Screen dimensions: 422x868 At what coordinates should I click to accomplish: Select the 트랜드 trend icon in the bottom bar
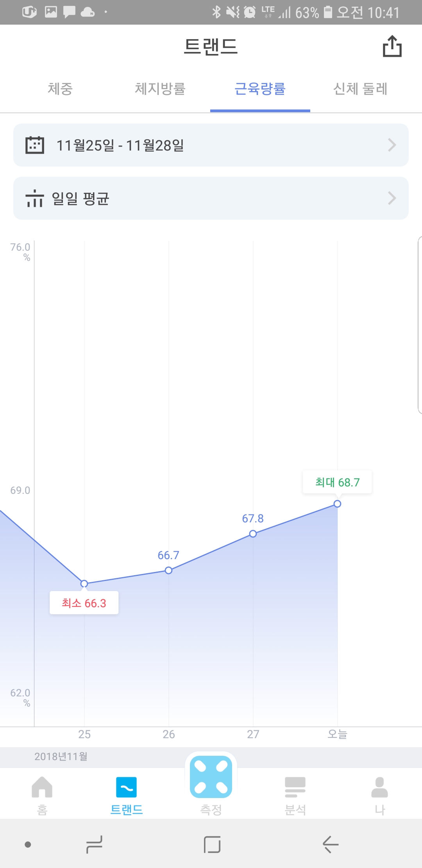pyautogui.click(x=126, y=787)
